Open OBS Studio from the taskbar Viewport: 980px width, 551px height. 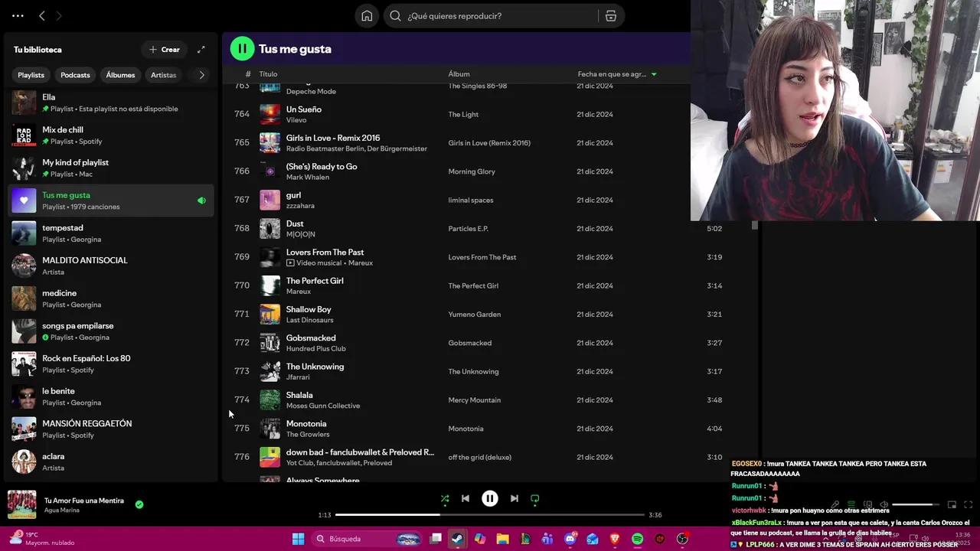click(x=682, y=539)
